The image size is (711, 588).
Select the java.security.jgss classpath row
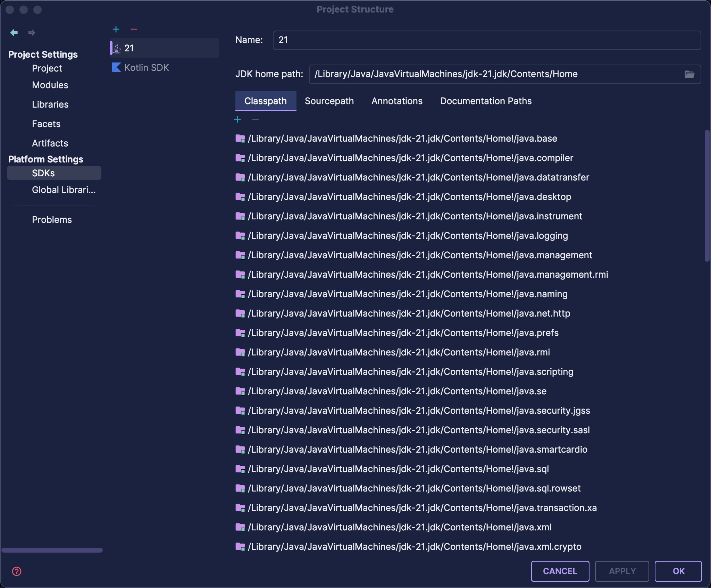[468, 411]
